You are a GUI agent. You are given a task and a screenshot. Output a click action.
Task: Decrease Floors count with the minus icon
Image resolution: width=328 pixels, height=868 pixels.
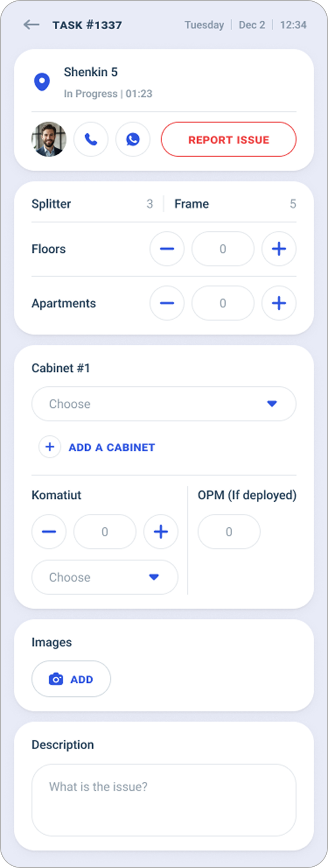tap(167, 249)
